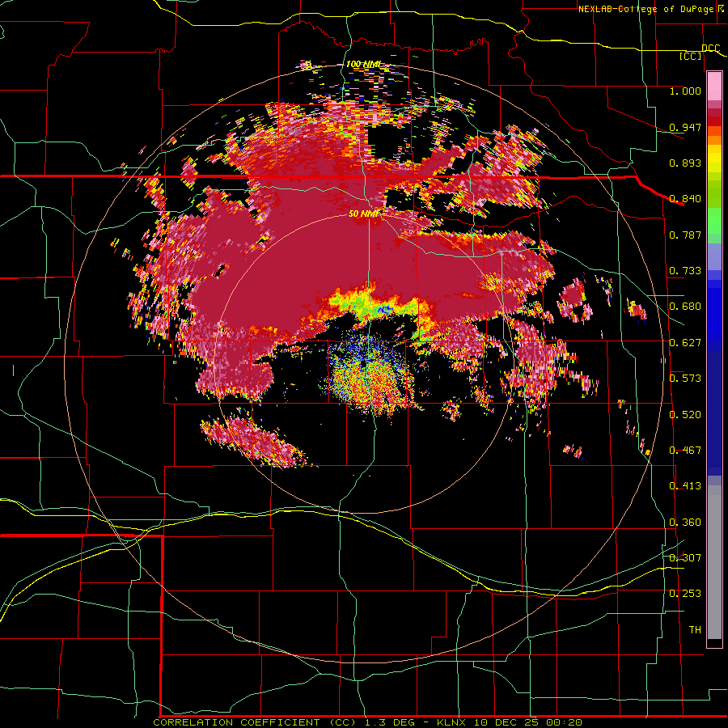Click the KLNX station identifier in caption
Viewport: 728px width, 728px height.
tap(453, 722)
